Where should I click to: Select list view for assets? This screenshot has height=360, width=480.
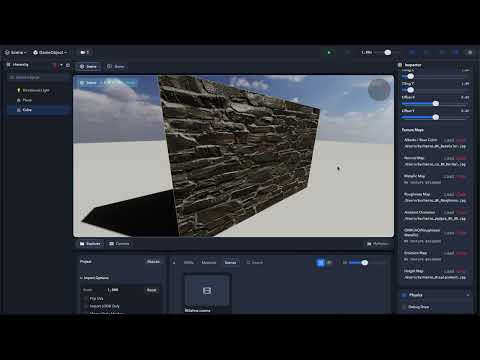[330, 263]
